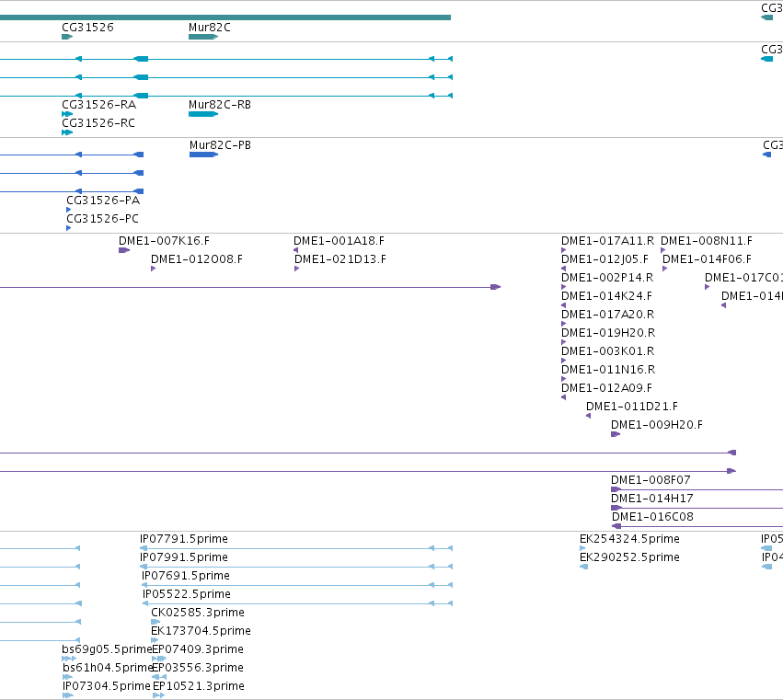
Task: Select the EP07409.3prime label
Action: tap(198, 650)
